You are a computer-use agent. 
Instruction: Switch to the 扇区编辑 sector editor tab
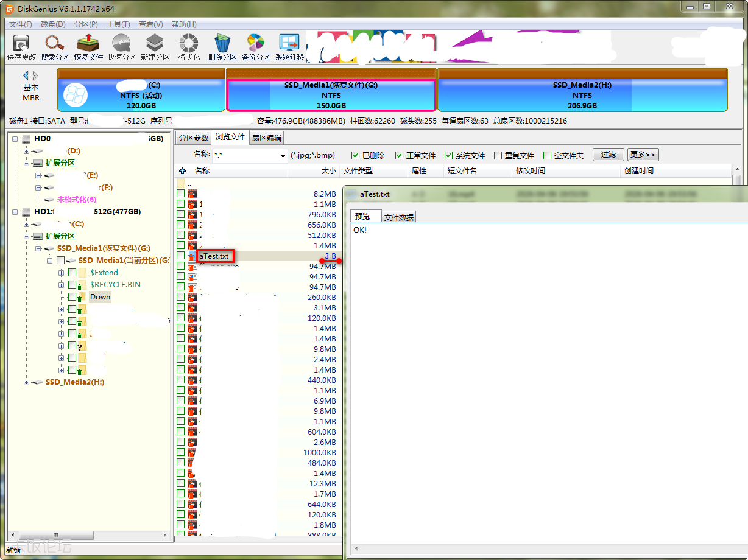267,138
